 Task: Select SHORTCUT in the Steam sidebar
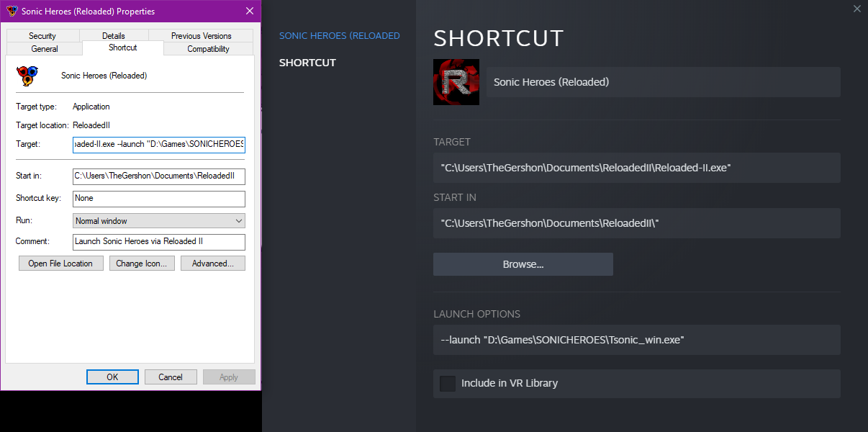coord(307,63)
